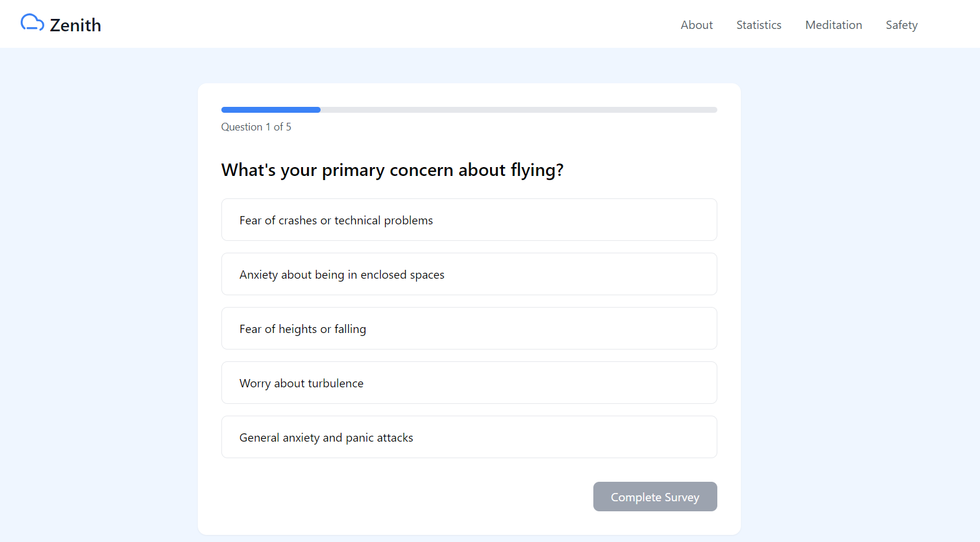Select Worry about turbulence answer

(x=469, y=383)
